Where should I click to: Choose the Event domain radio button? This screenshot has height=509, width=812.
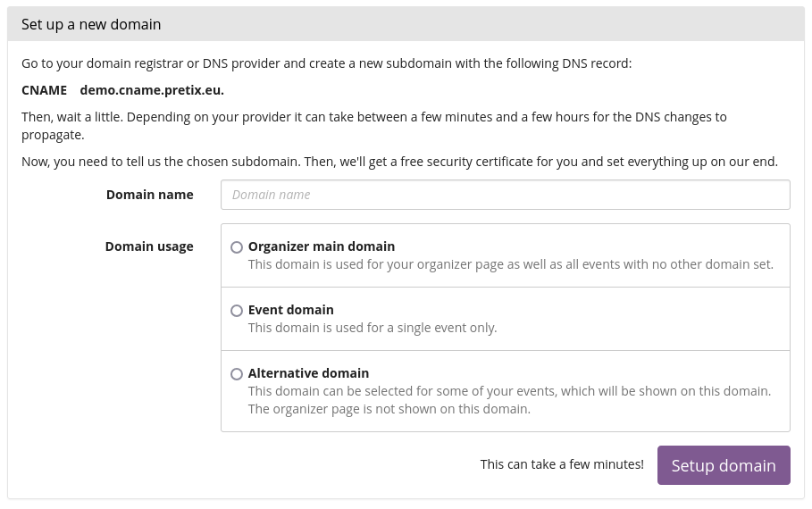click(x=237, y=311)
